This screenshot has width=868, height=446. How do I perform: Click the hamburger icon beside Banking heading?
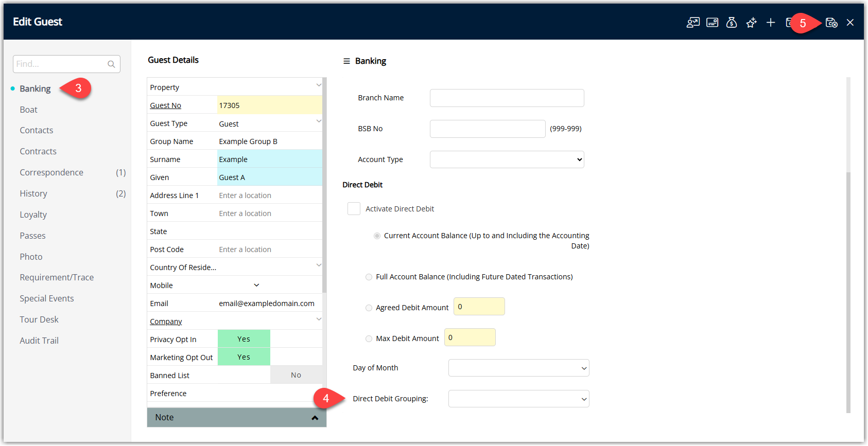tap(346, 61)
